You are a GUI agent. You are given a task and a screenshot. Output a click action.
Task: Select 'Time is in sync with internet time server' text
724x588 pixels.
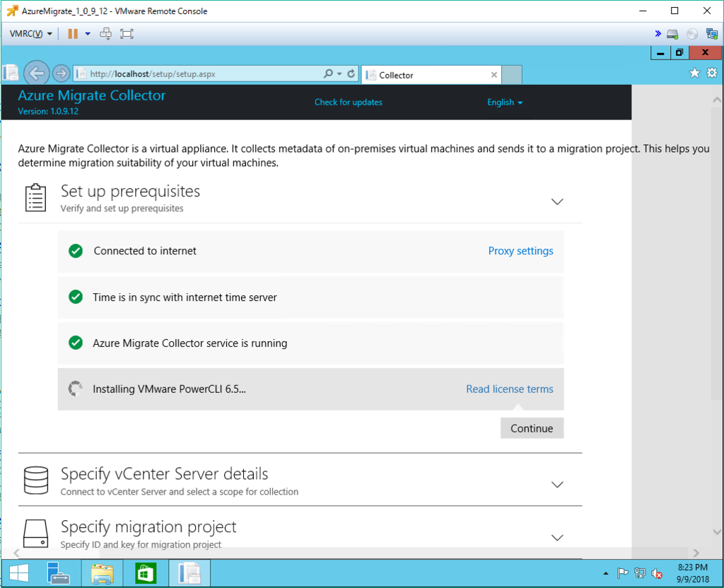[x=185, y=298]
